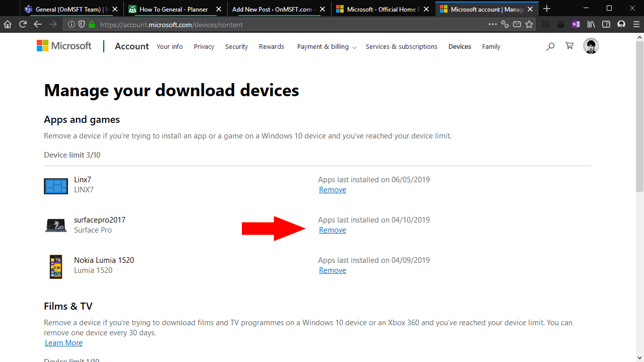Open the Learn More link
The width and height of the screenshot is (644, 362).
pyautogui.click(x=63, y=343)
